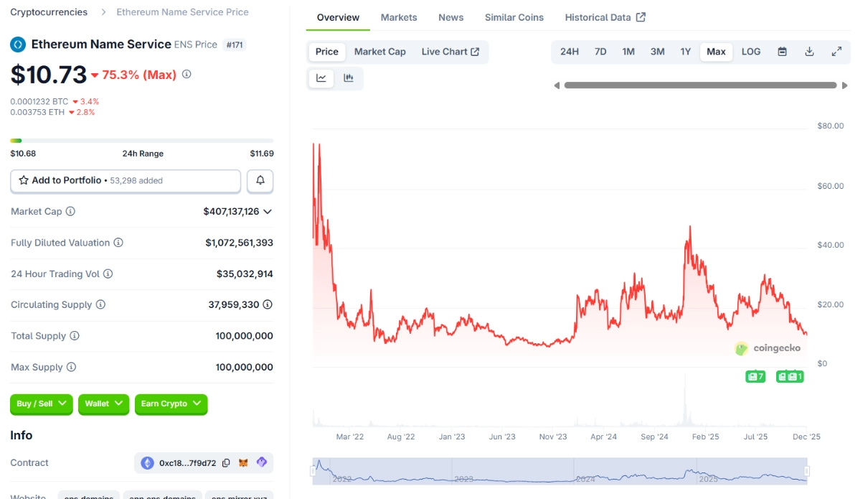The height and width of the screenshot is (499, 868).
Task: Copy the ENS contract address
Action: [226, 463]
